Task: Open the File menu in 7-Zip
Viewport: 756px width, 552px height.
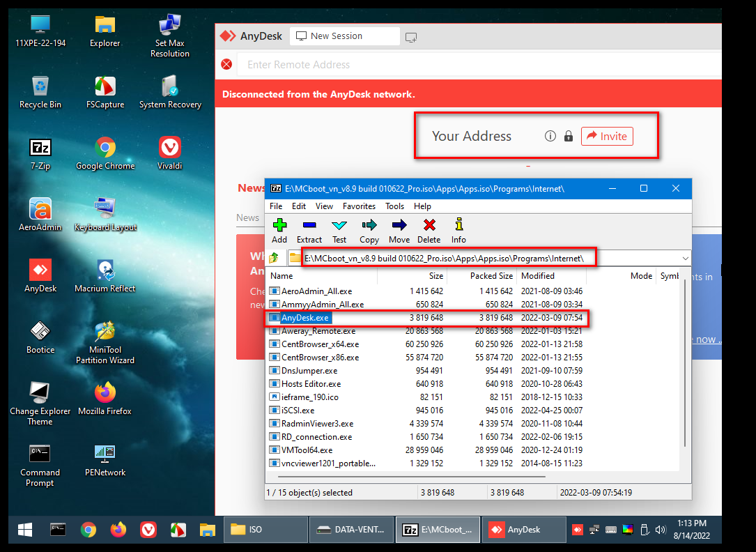Action: click(276, 206)
